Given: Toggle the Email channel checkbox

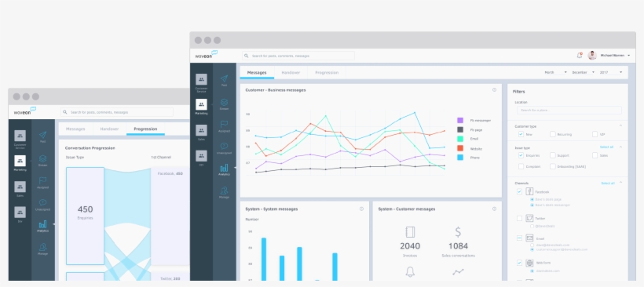Looking at the screenshot, I should [x=520, y=238].
